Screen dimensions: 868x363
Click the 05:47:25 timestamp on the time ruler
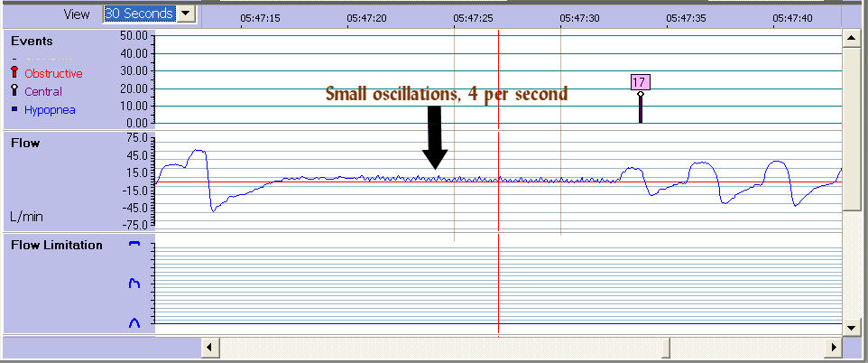click(473, 17)
